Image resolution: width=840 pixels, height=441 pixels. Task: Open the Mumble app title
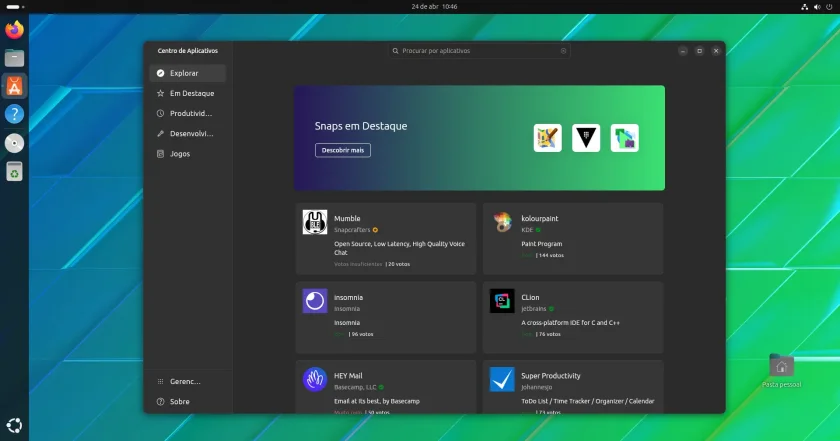(347, 219)
